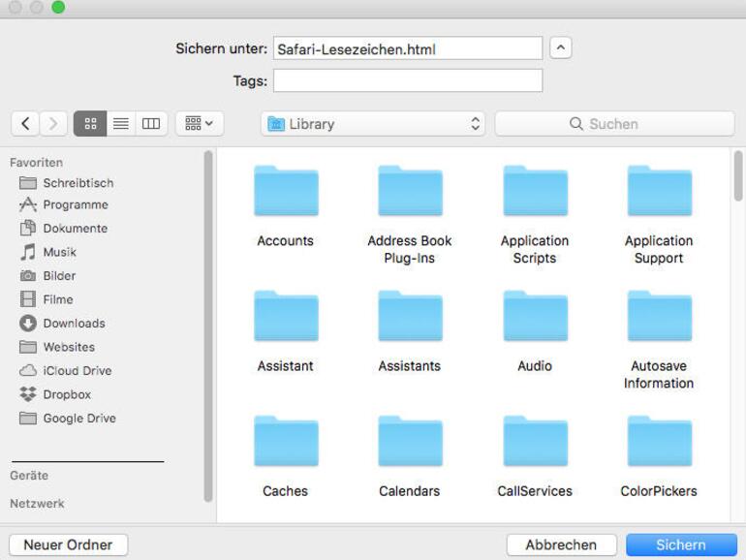Click the sidebar vertical scrollbar

click(208, 327)
